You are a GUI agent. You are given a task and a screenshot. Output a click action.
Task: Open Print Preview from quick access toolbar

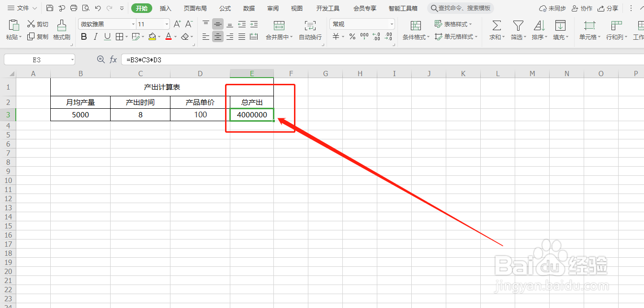(86, 8)
